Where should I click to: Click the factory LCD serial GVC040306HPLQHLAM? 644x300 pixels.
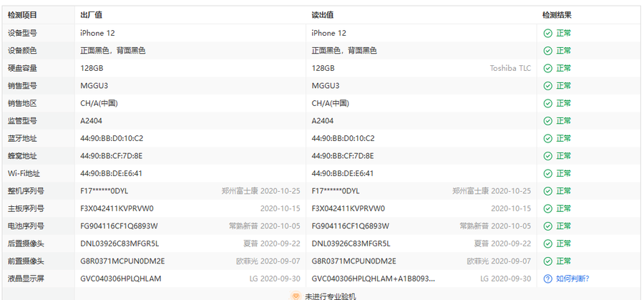click(x=121, y=279)
